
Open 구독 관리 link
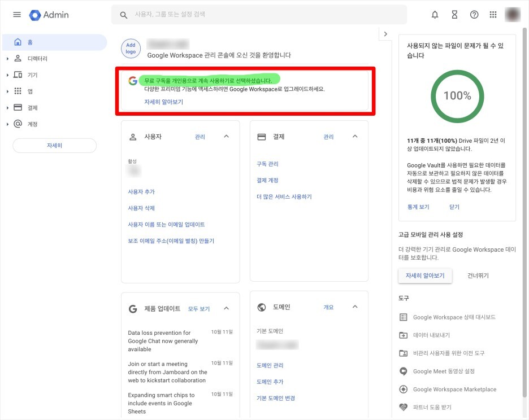(267, 164)
